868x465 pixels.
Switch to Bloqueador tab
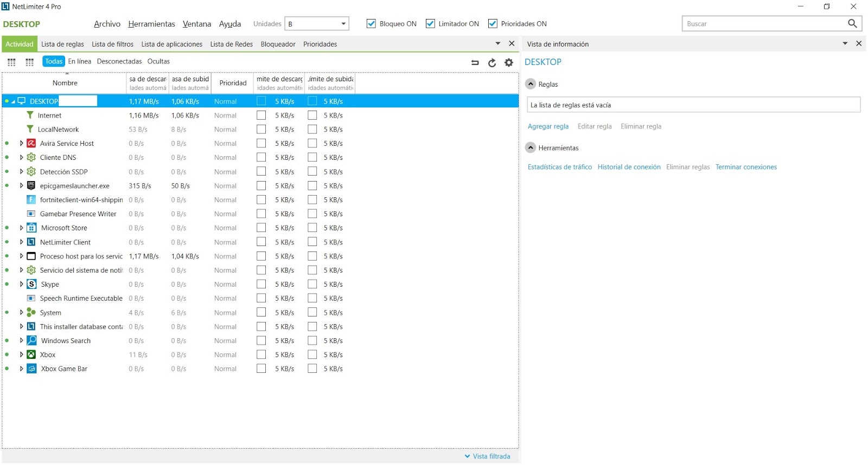[278, 44]
